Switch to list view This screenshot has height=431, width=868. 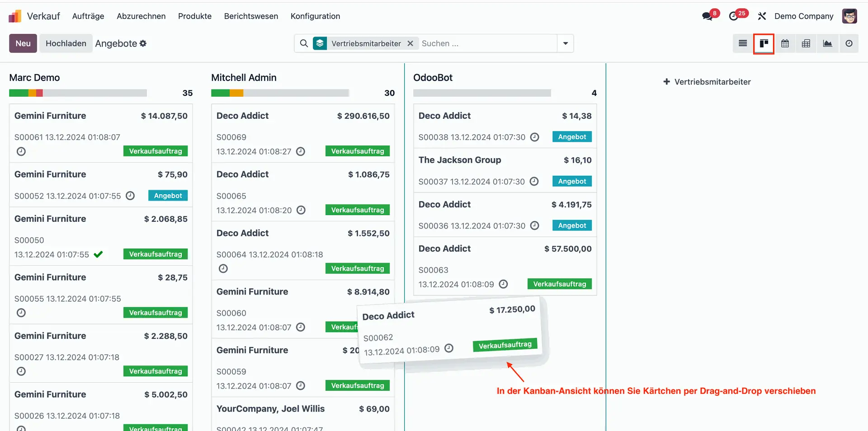pyautogui.click(x=743, y=43)
